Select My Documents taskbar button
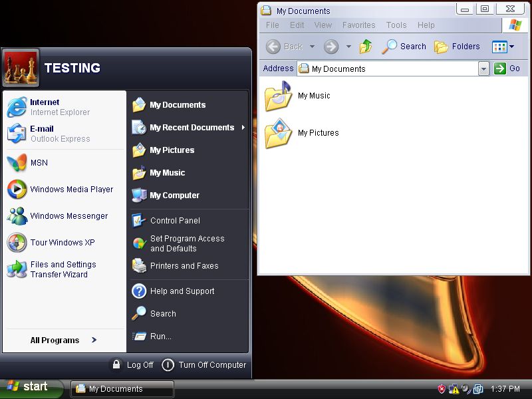This screenshot has width=532, height=399. 122,389
